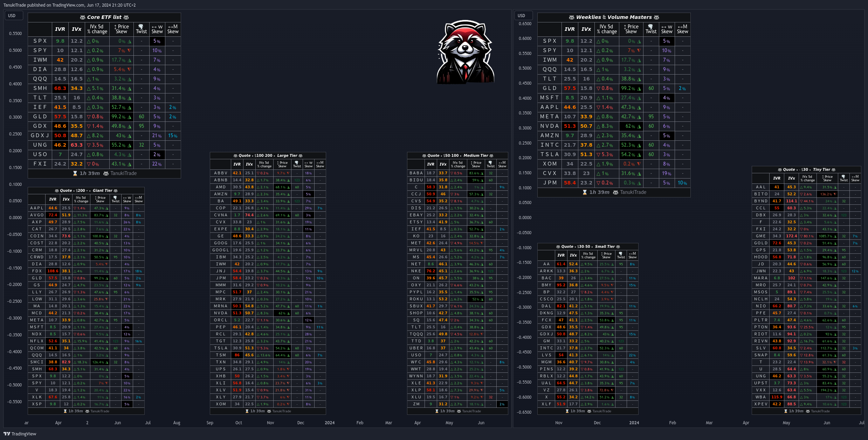Click the IVR column header in Core ETF list
Viewport: 868px width, 440px height.
60,29
